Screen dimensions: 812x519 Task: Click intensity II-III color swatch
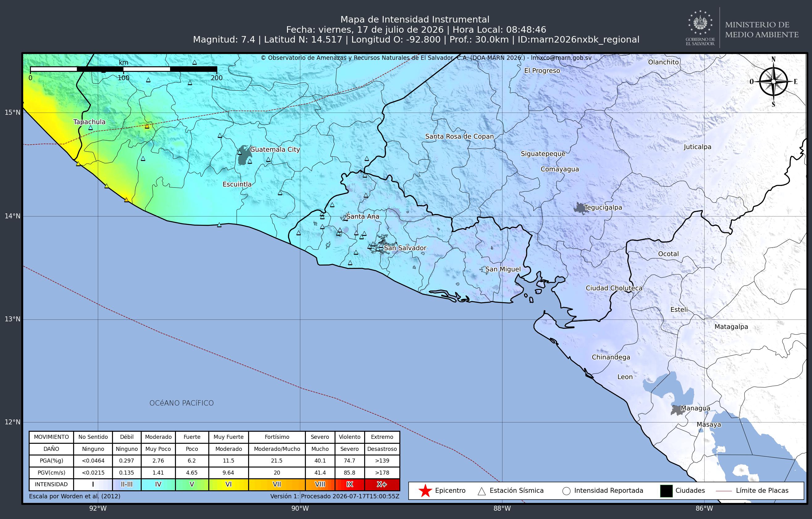tap(127, 485)
